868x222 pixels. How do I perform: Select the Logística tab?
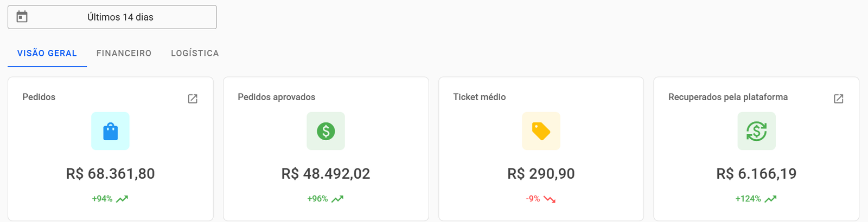pos(195,53)
